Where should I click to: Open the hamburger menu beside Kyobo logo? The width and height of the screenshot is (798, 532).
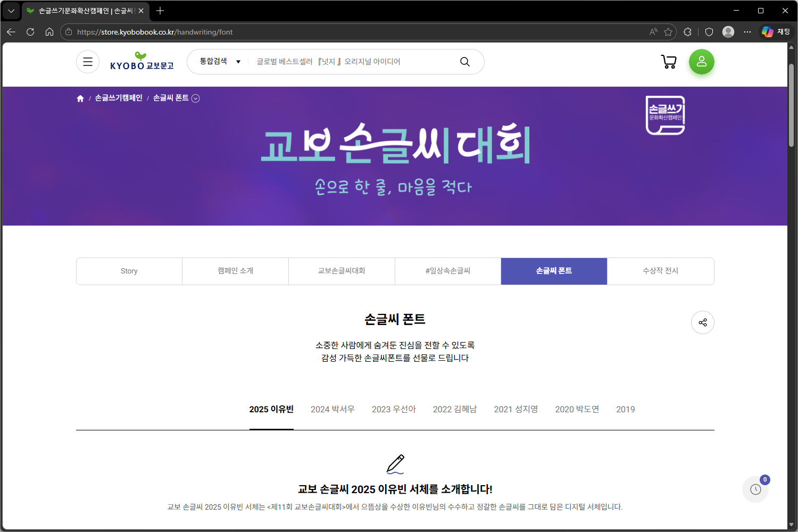click(88, 62)
